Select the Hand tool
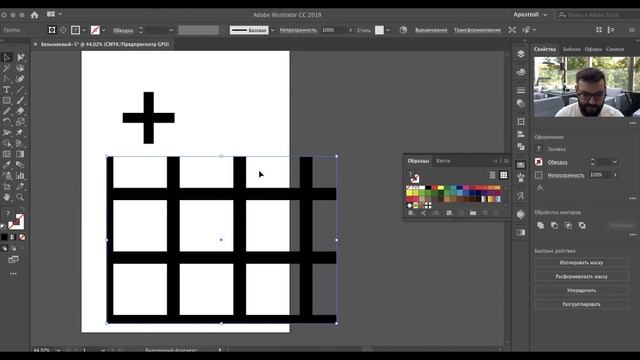Viewport: 640px width, 360px height. pyautogui.click(x=7, y=197)
